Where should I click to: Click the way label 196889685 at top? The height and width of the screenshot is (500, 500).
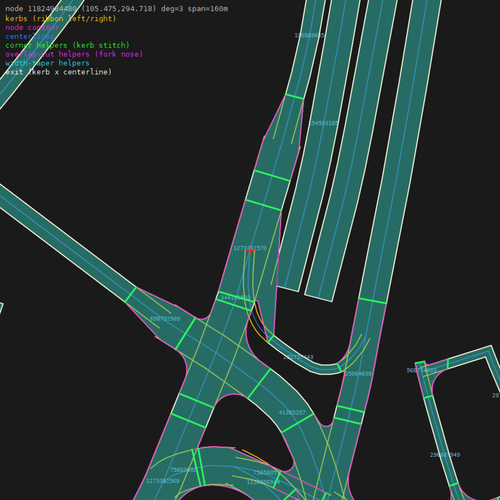point(309,35)
